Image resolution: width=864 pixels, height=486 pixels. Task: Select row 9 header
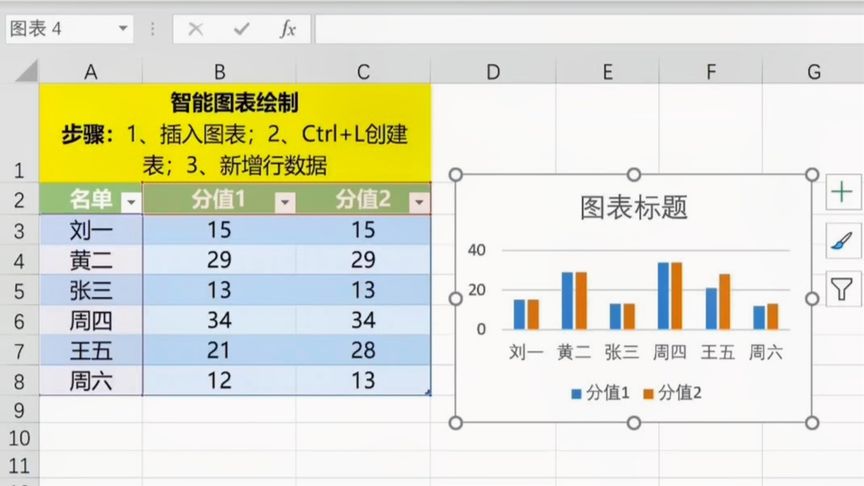coord(19,411)
